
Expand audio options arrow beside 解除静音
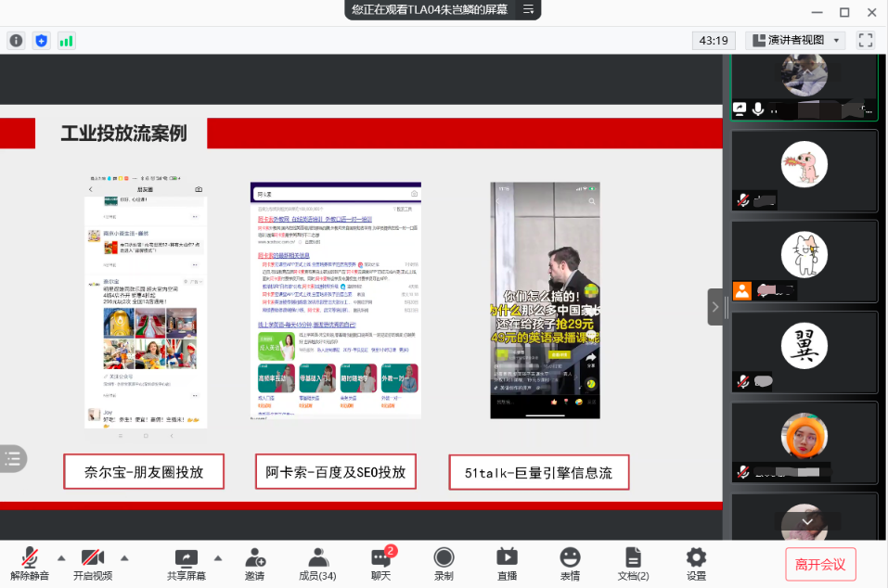point(61,558)
